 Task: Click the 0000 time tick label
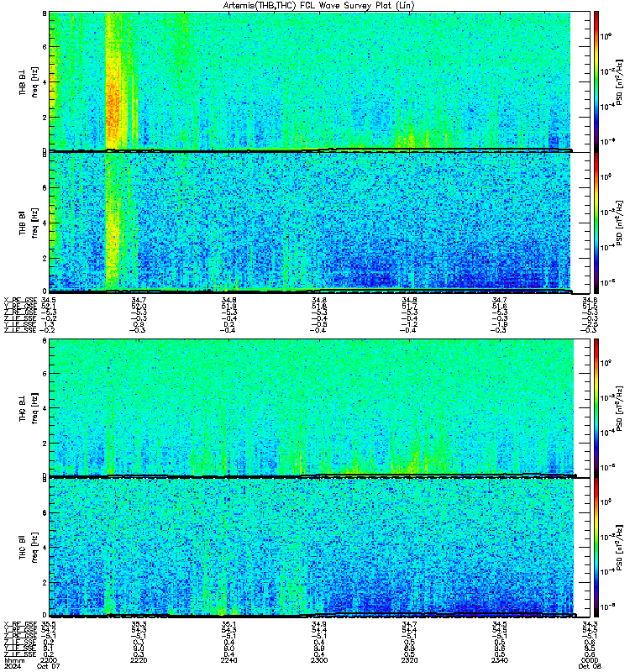coord(590,660)
